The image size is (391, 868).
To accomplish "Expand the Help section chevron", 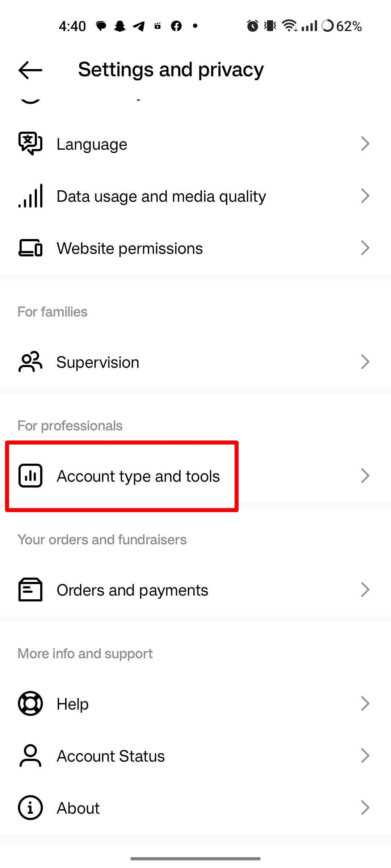I will pyautogui.click(x=365, y=703).
